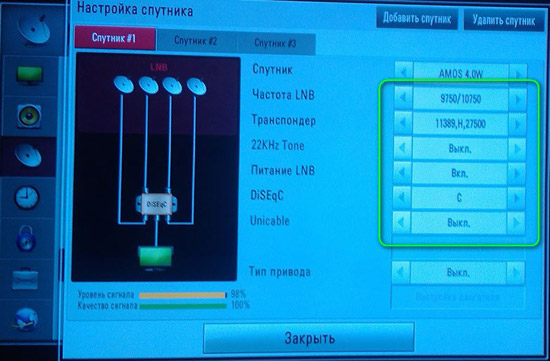Select previous Транспондер value

coord(403,122)
